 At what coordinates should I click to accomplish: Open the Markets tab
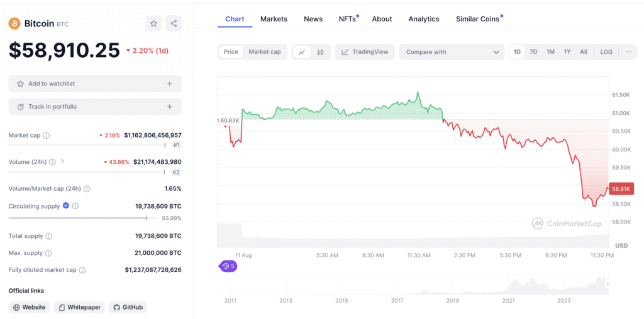tap(274, 19)
